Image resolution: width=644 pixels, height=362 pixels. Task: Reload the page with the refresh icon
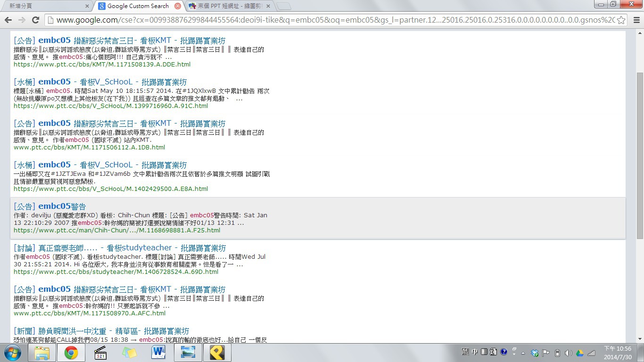35,20
